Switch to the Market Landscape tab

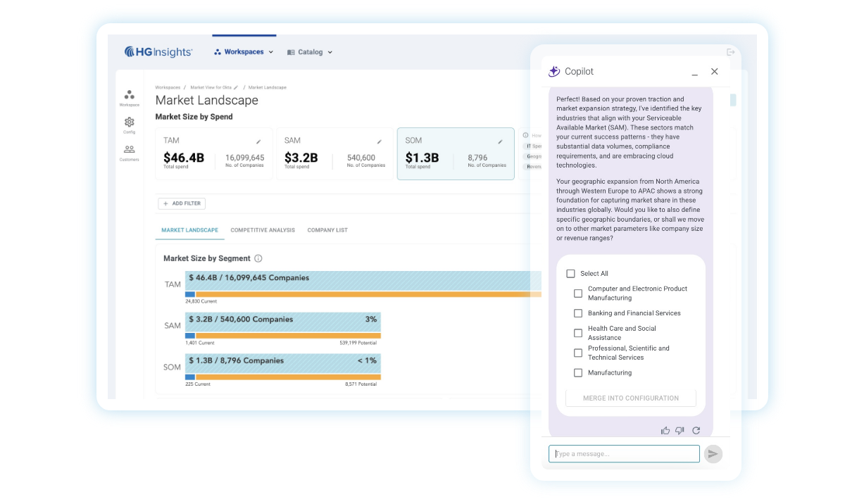tap(190, 230)
